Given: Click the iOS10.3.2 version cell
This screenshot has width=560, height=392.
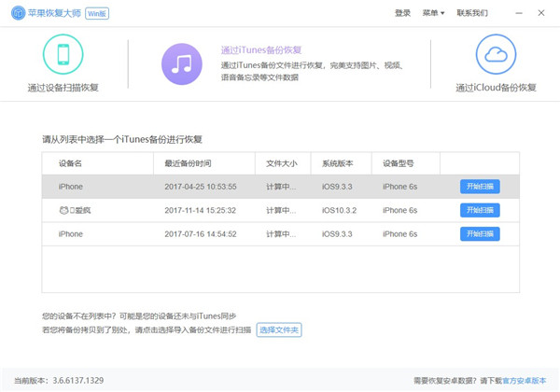Looking at the screenshot, I should 340,210.
